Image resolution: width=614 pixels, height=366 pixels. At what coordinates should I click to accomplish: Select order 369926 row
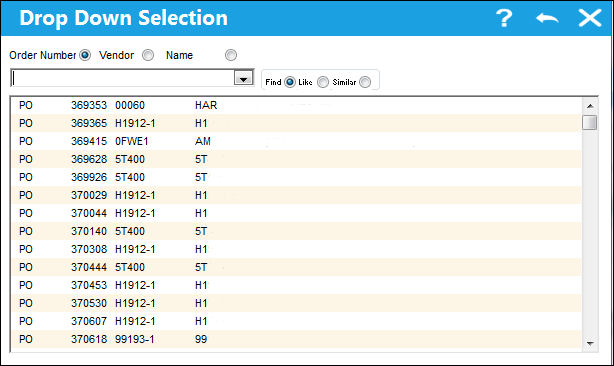pos(296,177)
